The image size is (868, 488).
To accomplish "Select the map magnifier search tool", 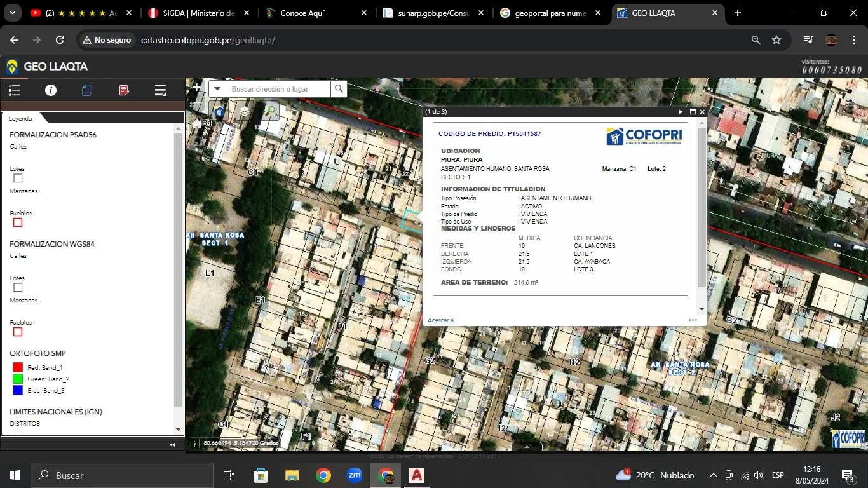I will coord(269,111).
